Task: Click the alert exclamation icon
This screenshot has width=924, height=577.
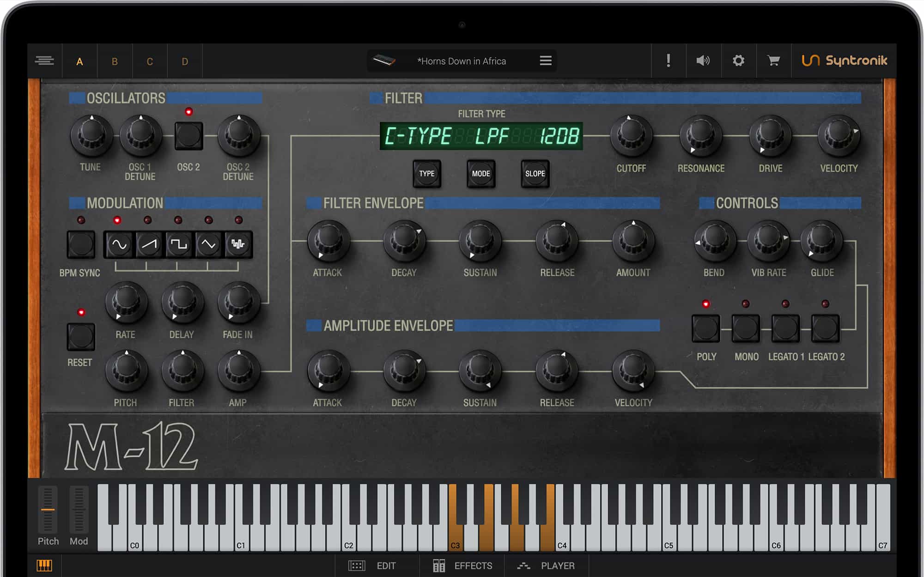Action: coord(668,61)
